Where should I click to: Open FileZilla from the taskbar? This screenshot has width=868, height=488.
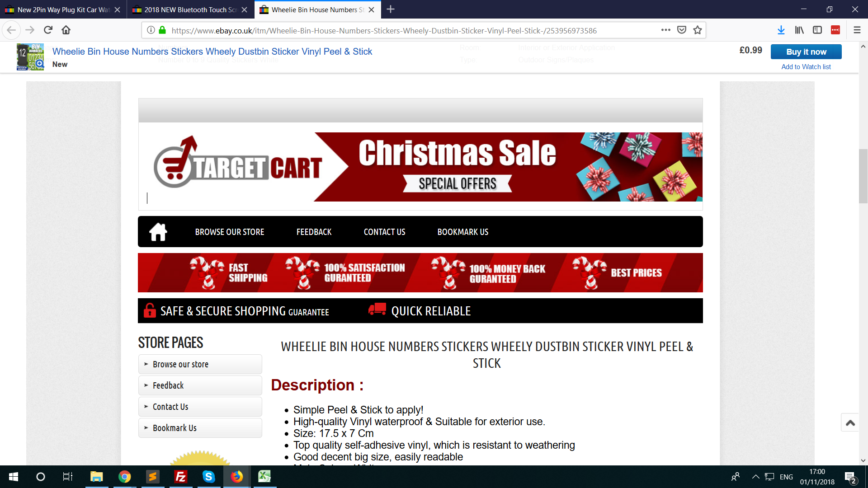(180, 477)
